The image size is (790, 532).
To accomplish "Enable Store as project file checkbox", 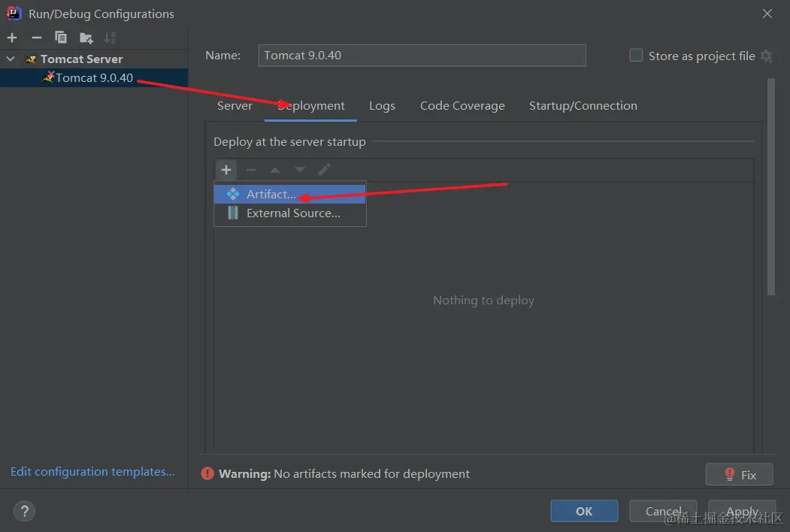I will (636, 56).
